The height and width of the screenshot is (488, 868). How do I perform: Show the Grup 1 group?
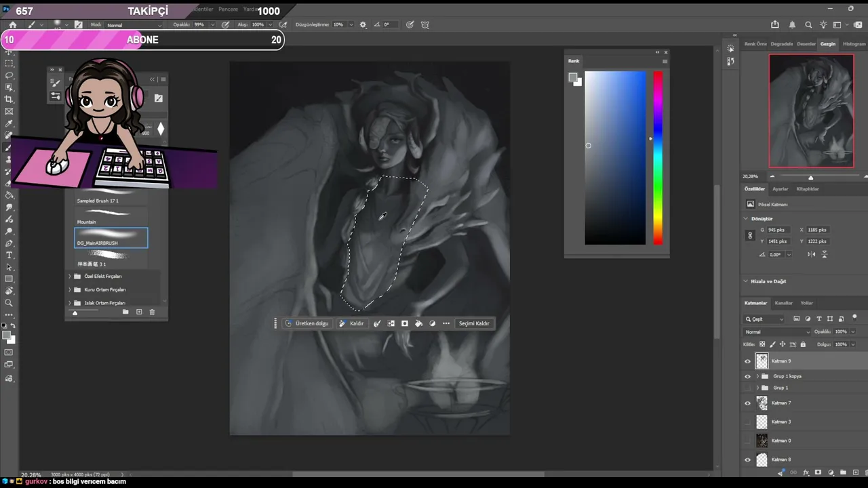click(x=747, y=388)
